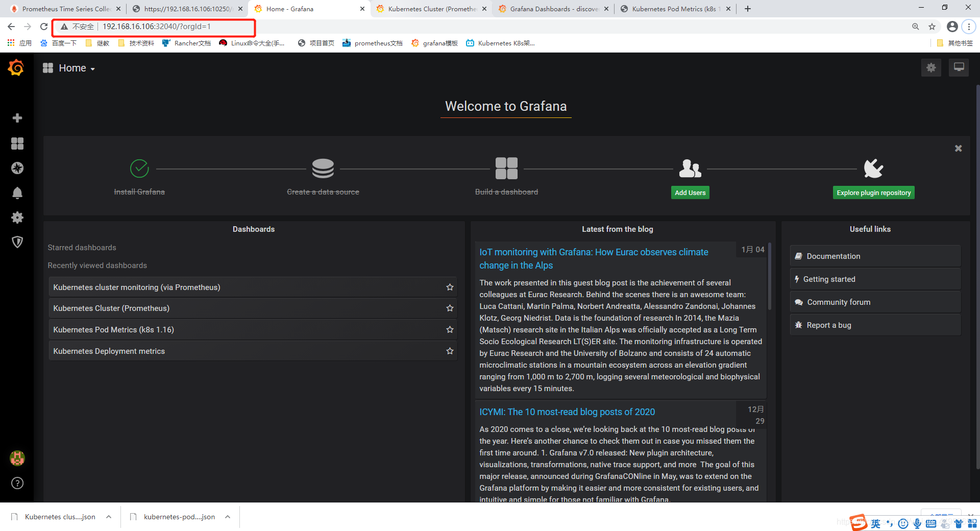Screen dimensions: 980x531
Task: Click the browser back arrow
Action: pyautogui.click(x=11, y=27)
